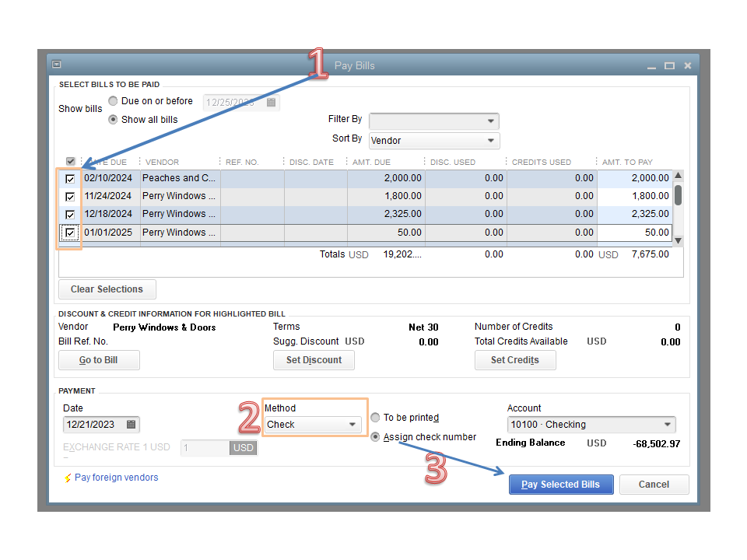Click the Perry Windows & Doors vendor name

(164, 327)
